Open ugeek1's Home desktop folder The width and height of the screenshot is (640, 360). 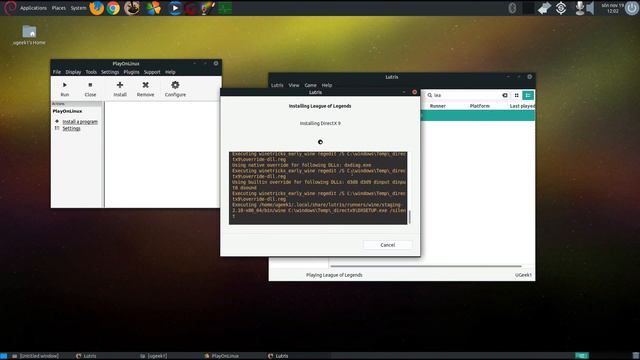pyautogui.click(x=29, y=35)
